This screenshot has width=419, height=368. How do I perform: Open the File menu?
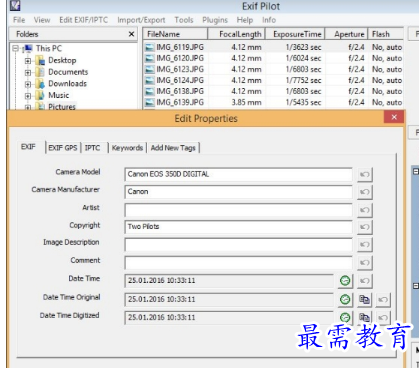click(19, 20)
